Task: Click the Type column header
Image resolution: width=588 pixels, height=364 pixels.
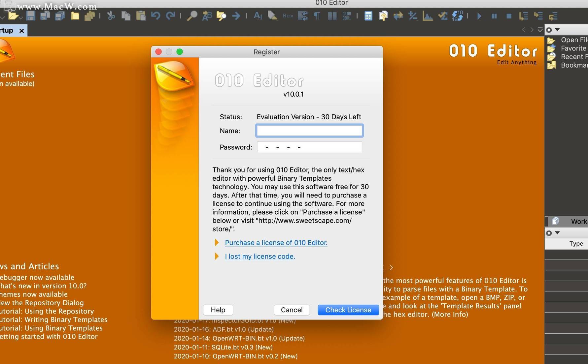Action: coord(576,244)
